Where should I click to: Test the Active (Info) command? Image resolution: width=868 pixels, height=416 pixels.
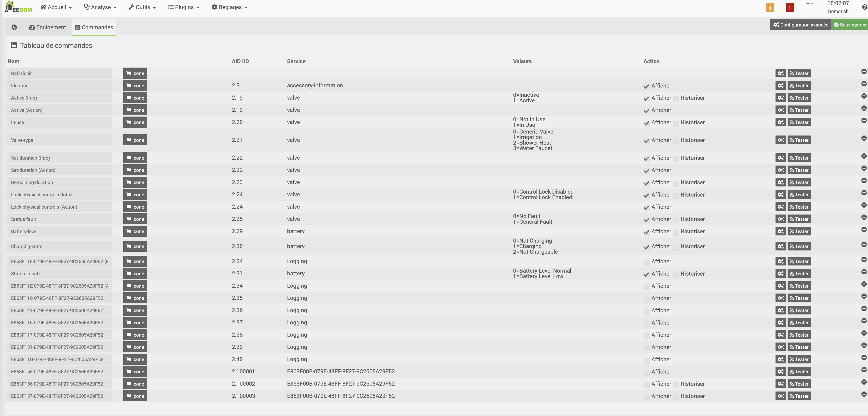coord(799,98)
